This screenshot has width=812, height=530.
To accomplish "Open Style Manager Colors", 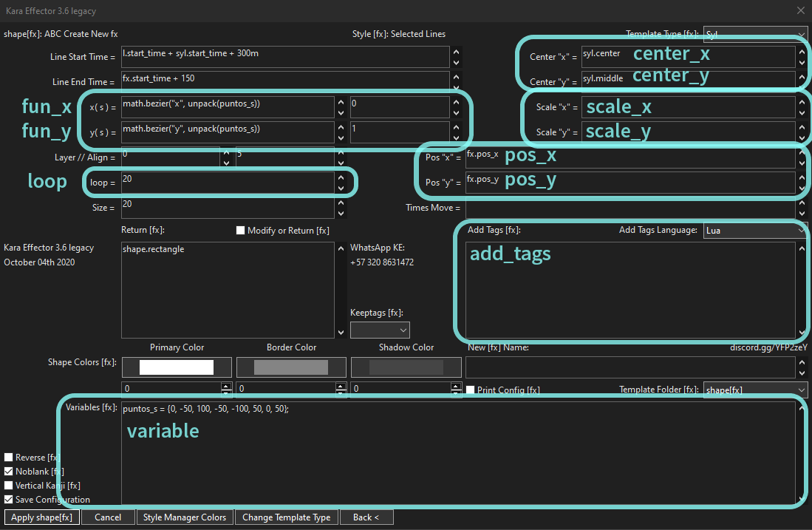I will [x=185, y=517].
